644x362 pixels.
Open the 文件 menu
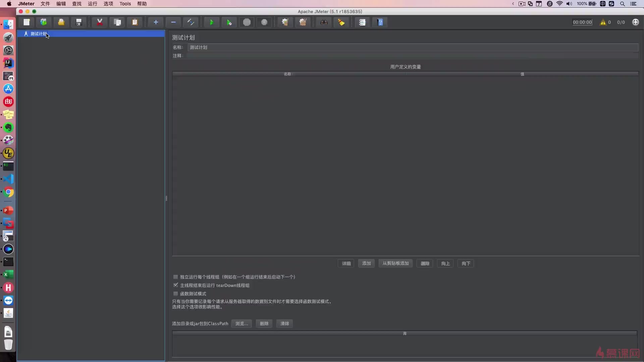pyautogui.click(x=45, y=4)
